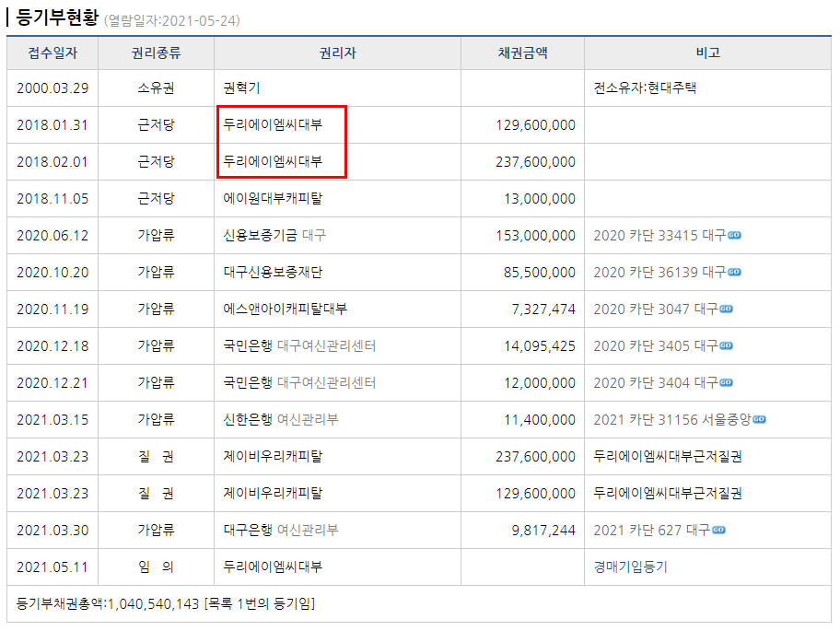
Task: Click case number 2020 카단 3047 대구
Action: click(x=656, y=310)
